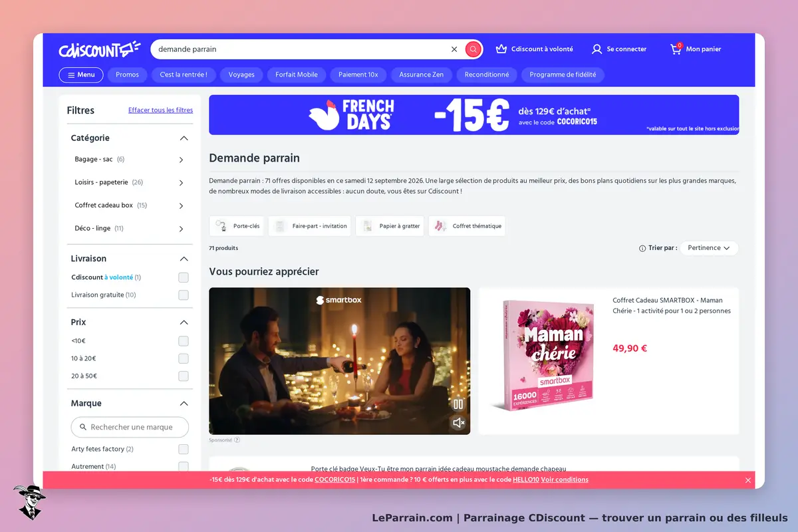Image resolution: width=798 pixels, height=532 pixels.
Task: Click the info icon beside Trier par
Action: tap(642, 248)
